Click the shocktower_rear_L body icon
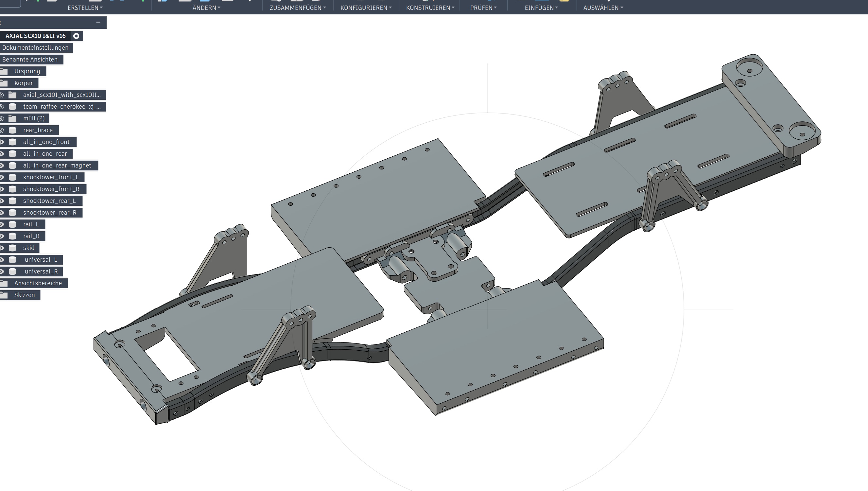 pos(12,201)
